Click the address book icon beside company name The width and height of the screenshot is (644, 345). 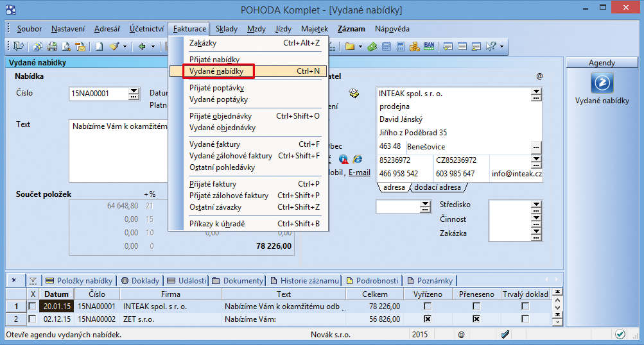pos(354,93)
